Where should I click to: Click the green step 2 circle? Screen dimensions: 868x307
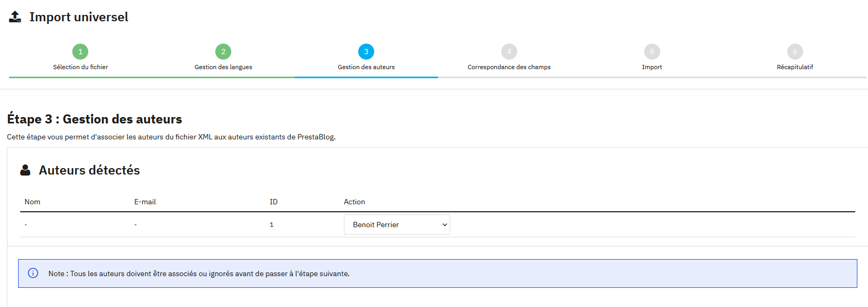point(223,52)
